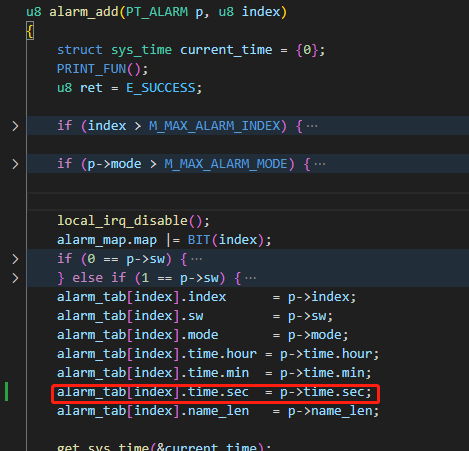Click 'p->name_len' on the right side

point(330,411)
